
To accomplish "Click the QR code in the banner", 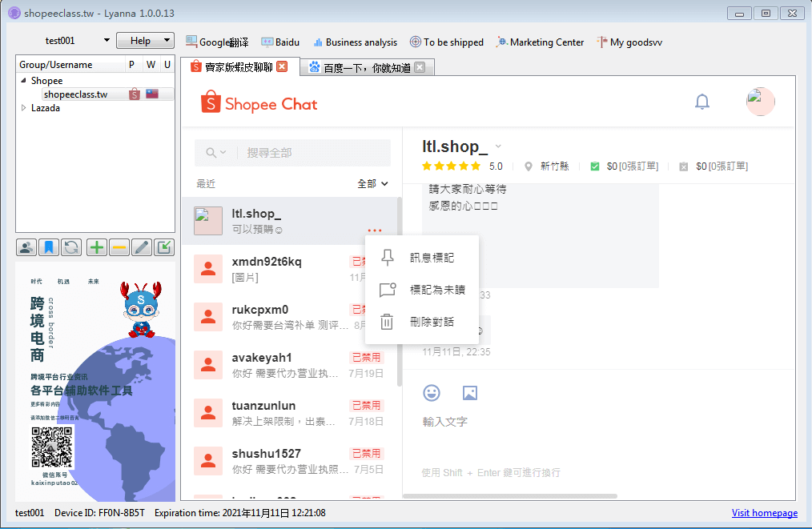I will (x=52, y=447).
